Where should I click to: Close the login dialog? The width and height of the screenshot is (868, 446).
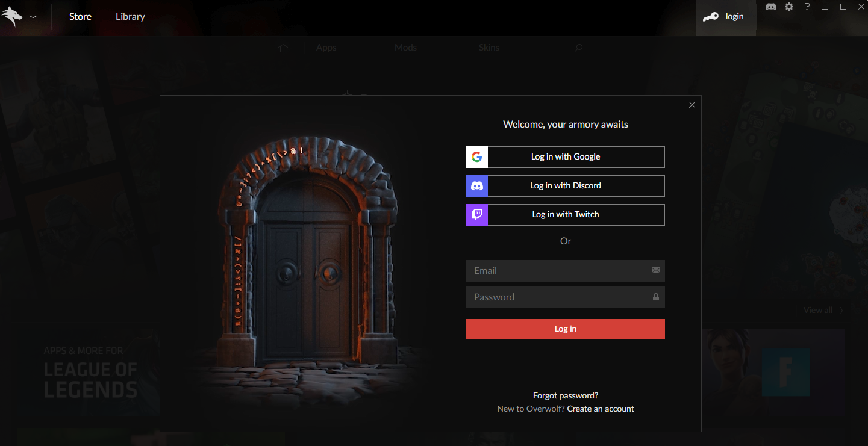692,105
